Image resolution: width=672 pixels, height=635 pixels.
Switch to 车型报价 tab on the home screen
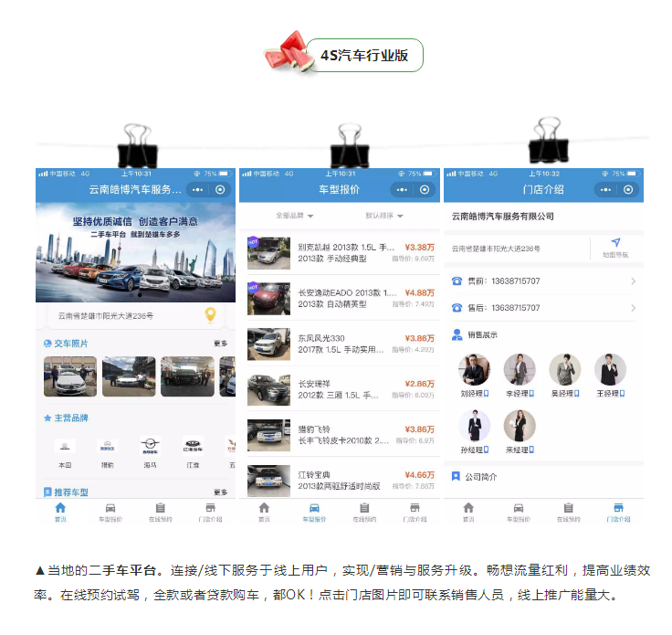110,513
